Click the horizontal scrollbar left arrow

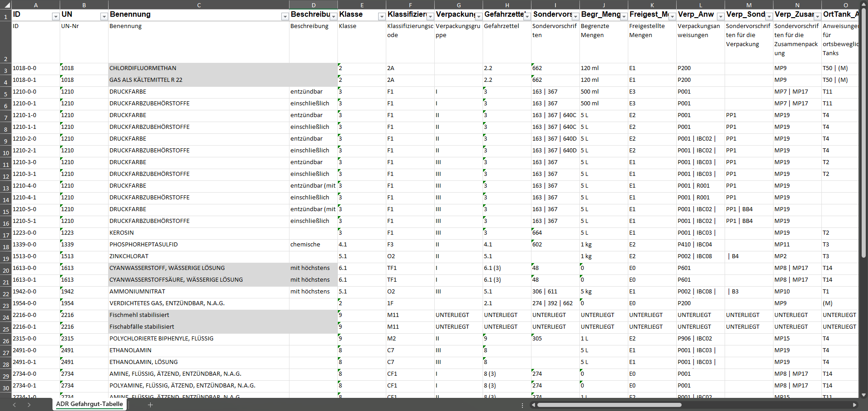click(534, 405)
